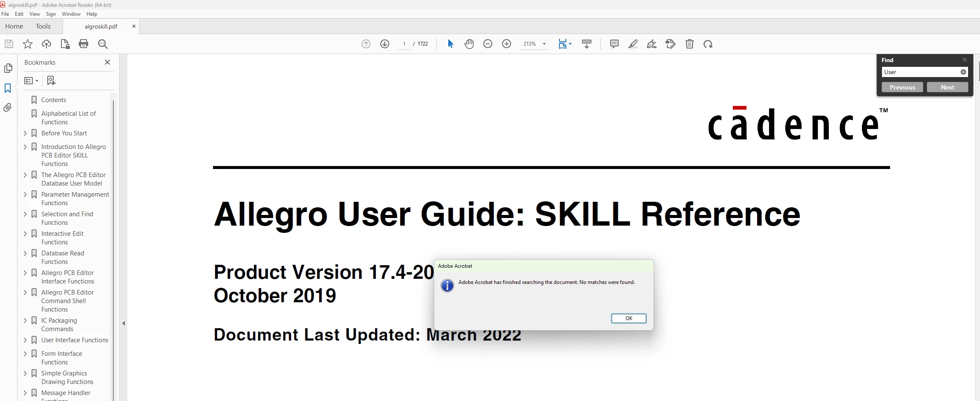This screenshot has height=401, width=980.
Task: Zoom in with the plus icon
Action: (x=507, y=44)
